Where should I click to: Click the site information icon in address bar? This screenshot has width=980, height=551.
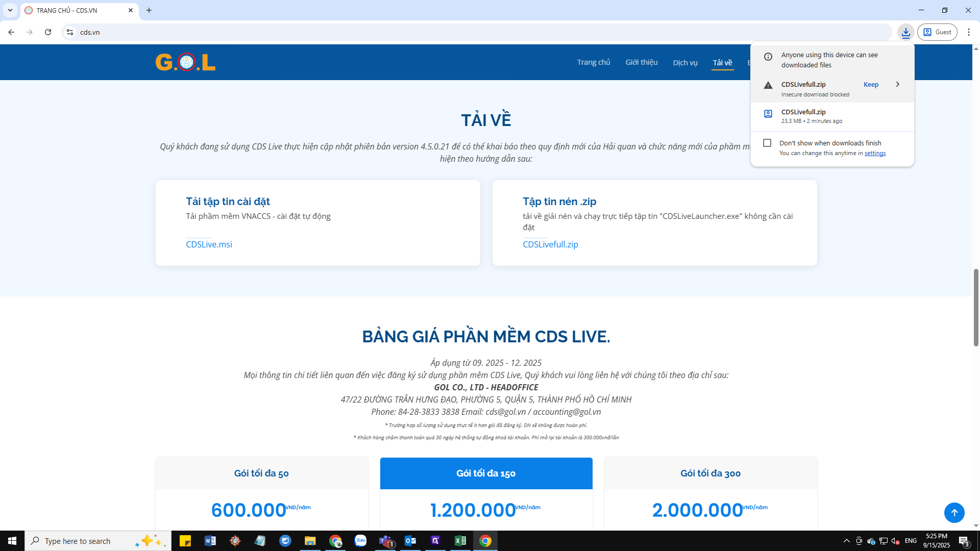pyautogui.click(x=69, y=32)
